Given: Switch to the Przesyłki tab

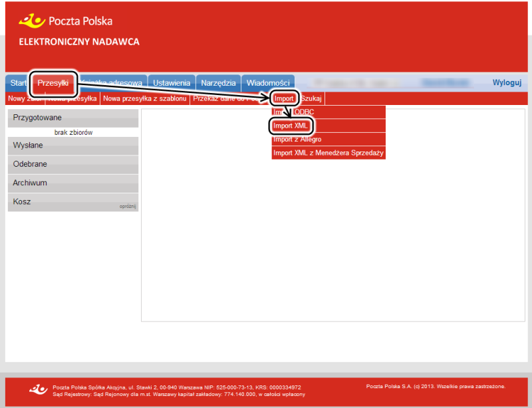Looking at the screenshot, I should coord(53,83).
